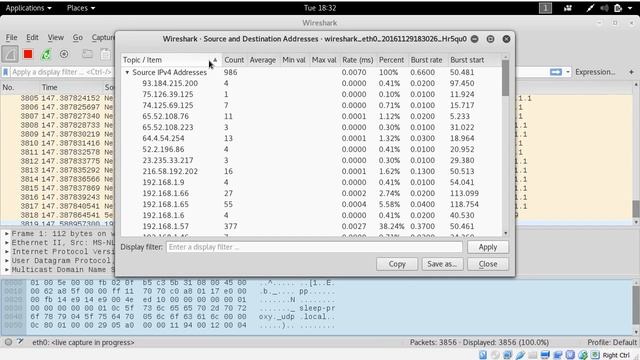Select the 192.168.1.57 address row
Image resolution: width=640 pixels, height=360 pixels.
tap(311, 226)
